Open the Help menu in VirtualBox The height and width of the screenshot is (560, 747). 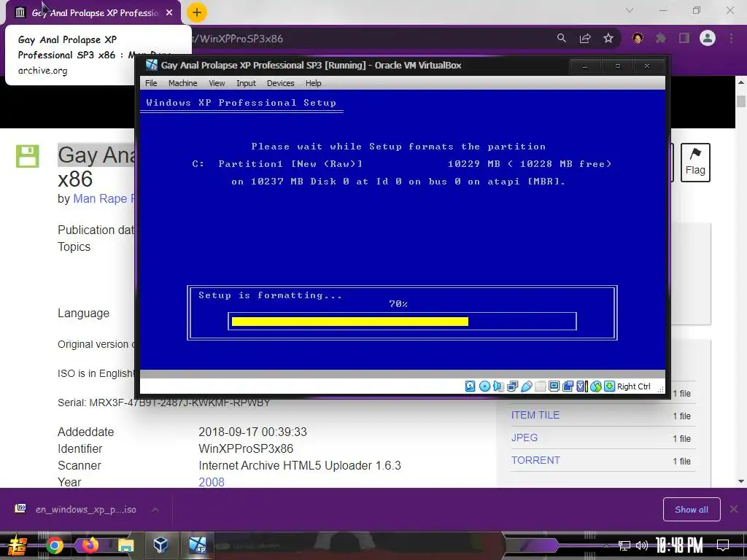pos(314,83)
